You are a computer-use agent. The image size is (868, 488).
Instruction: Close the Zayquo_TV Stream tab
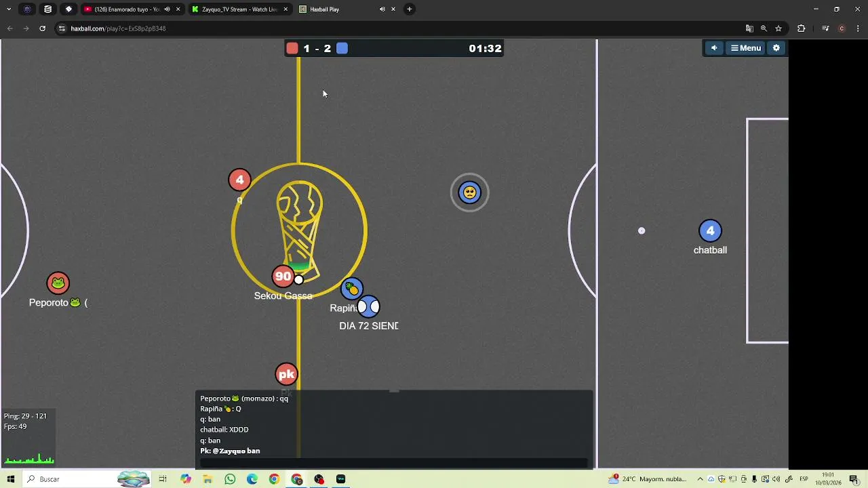285,9
